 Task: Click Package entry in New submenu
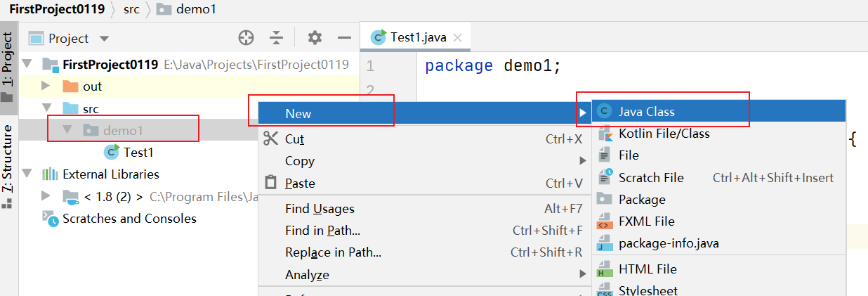pos(641,200)
